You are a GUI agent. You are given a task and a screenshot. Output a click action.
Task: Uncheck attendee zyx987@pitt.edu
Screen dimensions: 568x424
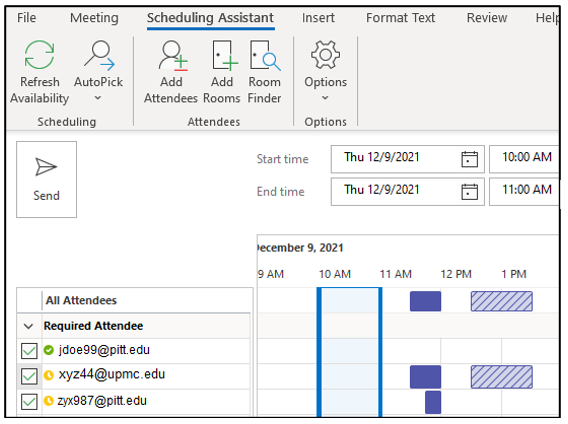click(x=29, y=402)
